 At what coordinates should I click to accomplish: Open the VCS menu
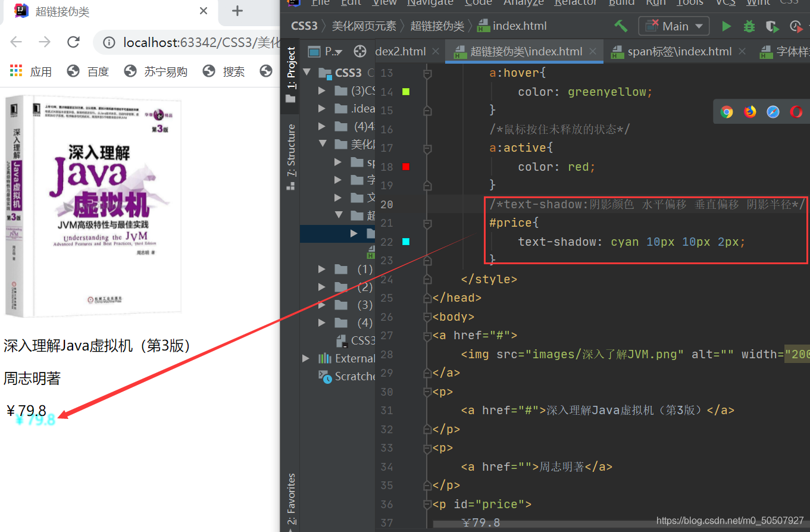click(x=725, y=3)
